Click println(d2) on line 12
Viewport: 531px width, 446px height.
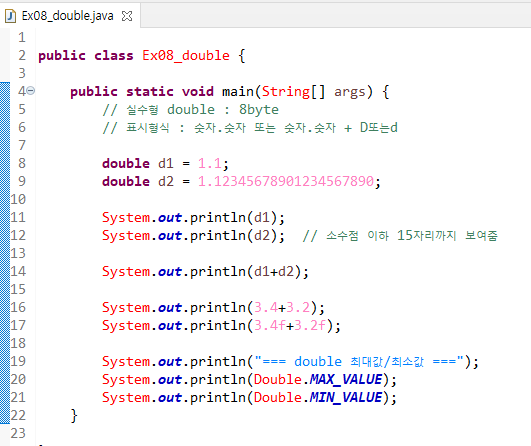(234, 235)
